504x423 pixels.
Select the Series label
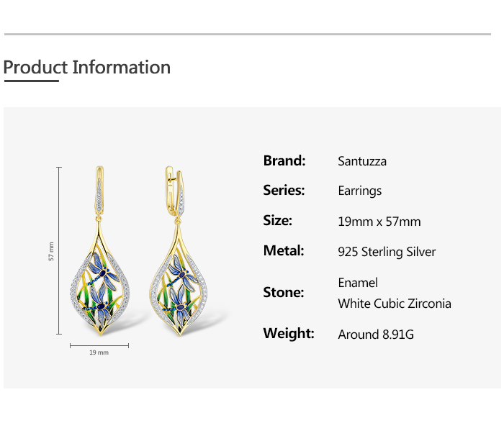[284, 190]
